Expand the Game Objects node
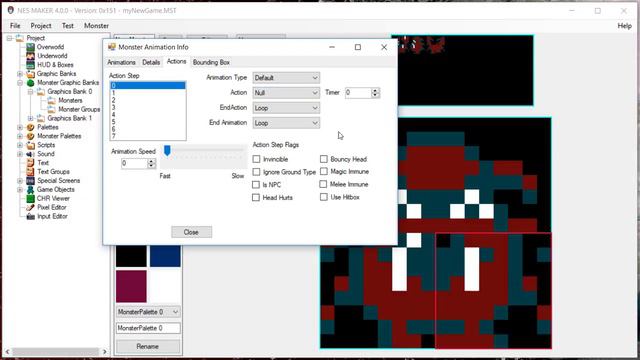Image resolution: width=640 pixels, height=360 pixels. (20, 190)
